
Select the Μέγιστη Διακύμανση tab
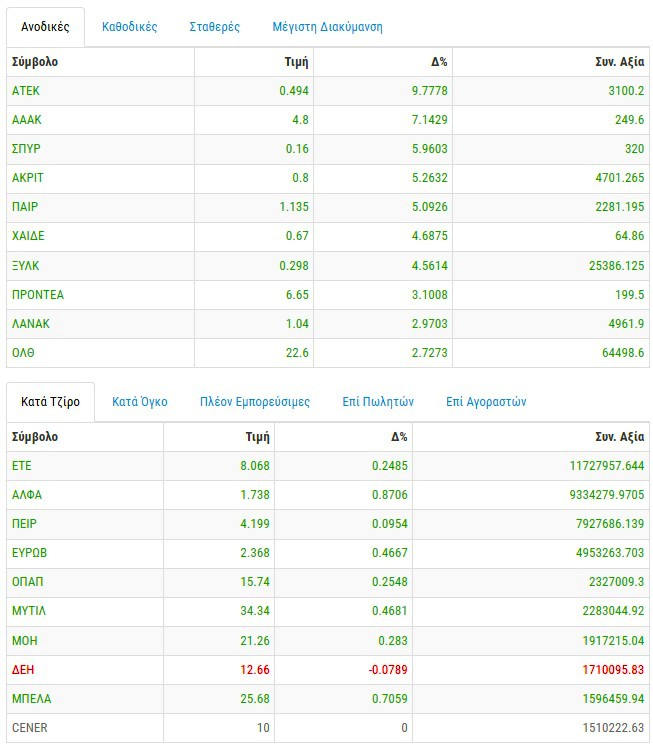click(x=327, y=27)
